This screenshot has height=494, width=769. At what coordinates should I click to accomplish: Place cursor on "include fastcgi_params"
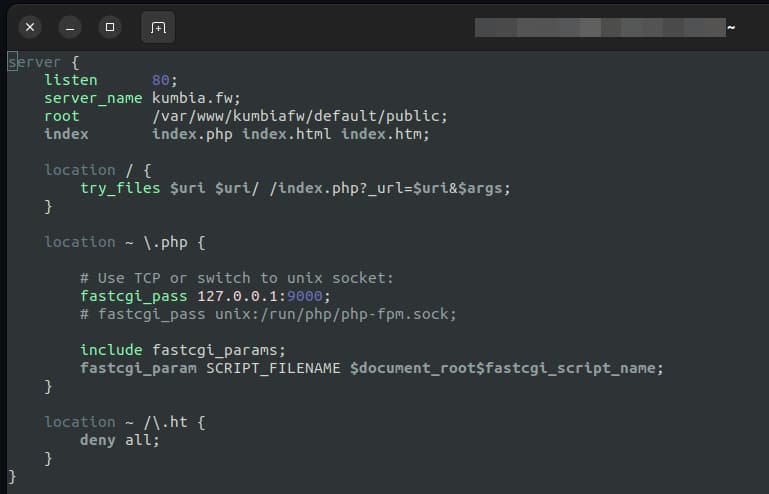coord(183,350)
